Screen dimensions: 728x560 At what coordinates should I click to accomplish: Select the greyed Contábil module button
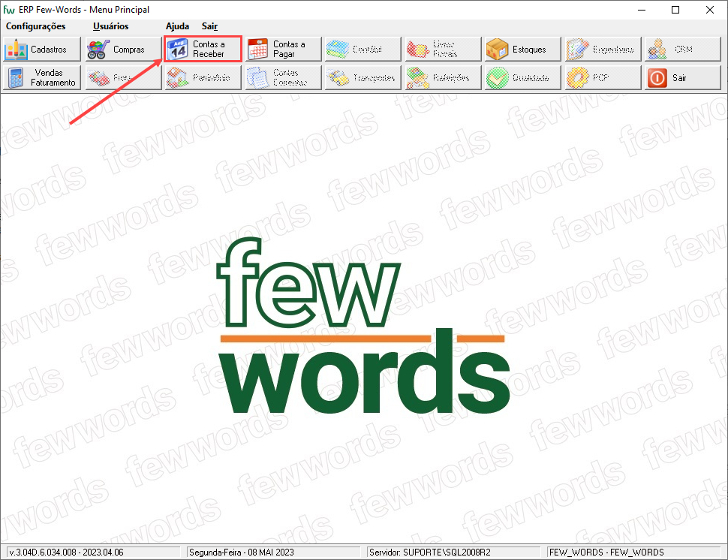coord(362,50)
